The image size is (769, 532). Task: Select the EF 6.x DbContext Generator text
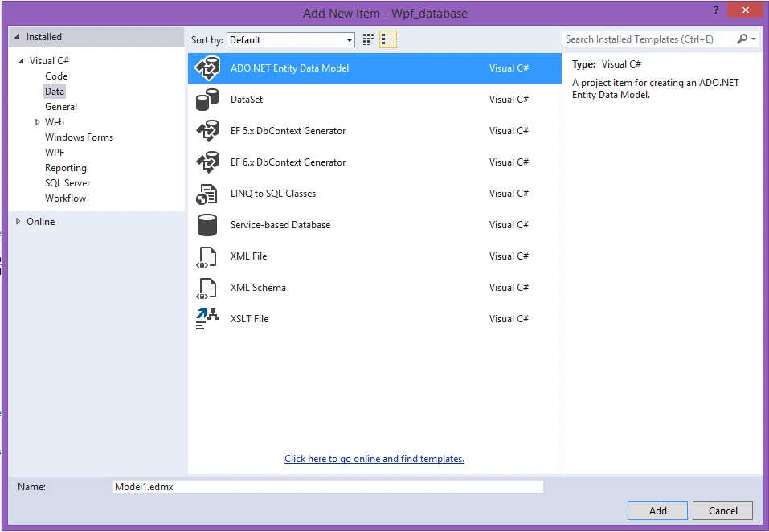288,162
